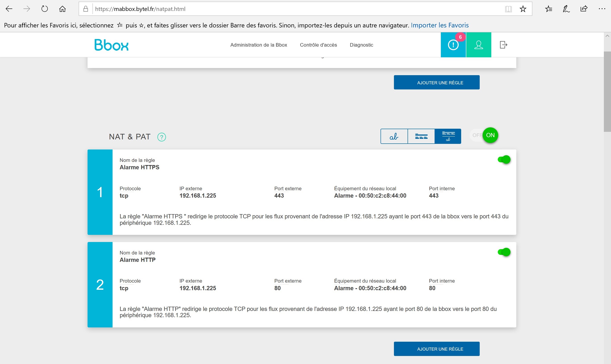This screenshot has height=364, width=611.
Task: Click the NAT & PAT help question mark
Action: (162, 137)
